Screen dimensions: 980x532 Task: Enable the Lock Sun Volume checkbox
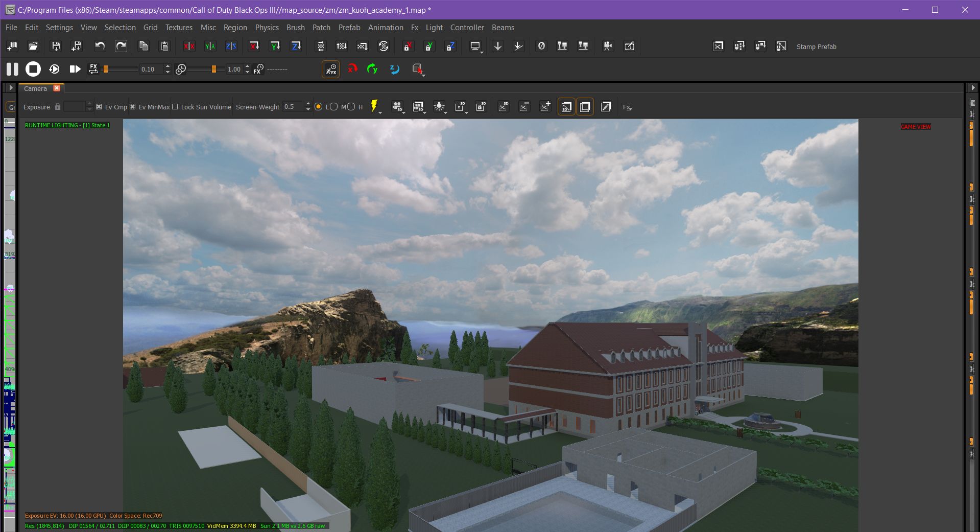[175, 107]
